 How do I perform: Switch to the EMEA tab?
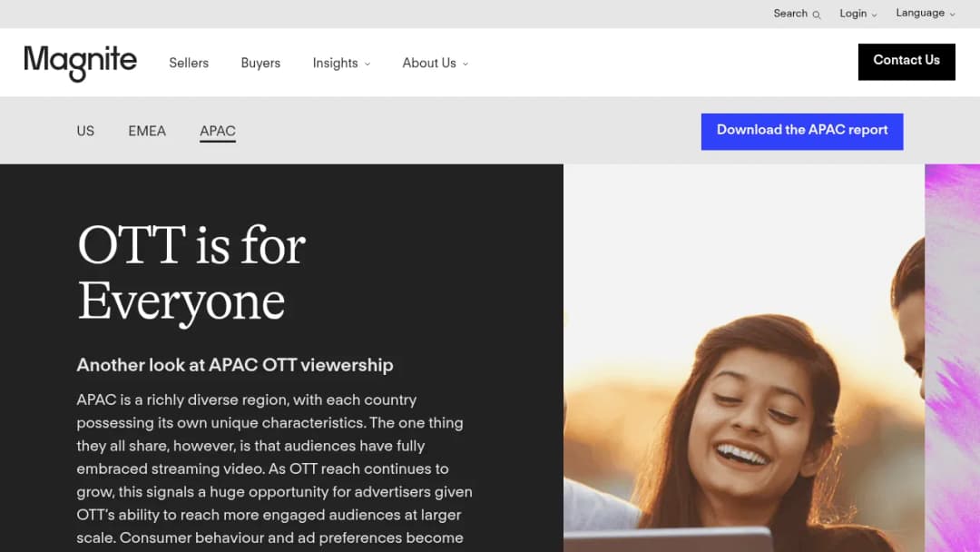[x=147, y=132]
